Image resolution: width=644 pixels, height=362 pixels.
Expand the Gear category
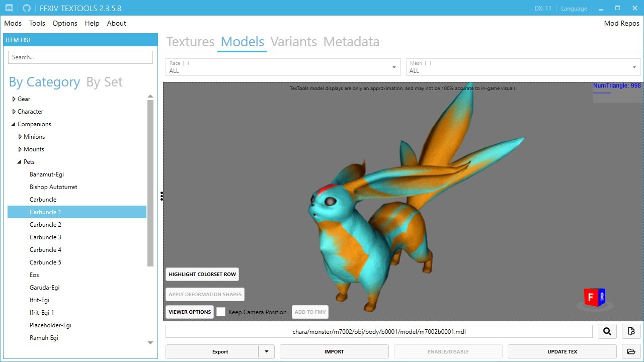(x=14, y=99)
